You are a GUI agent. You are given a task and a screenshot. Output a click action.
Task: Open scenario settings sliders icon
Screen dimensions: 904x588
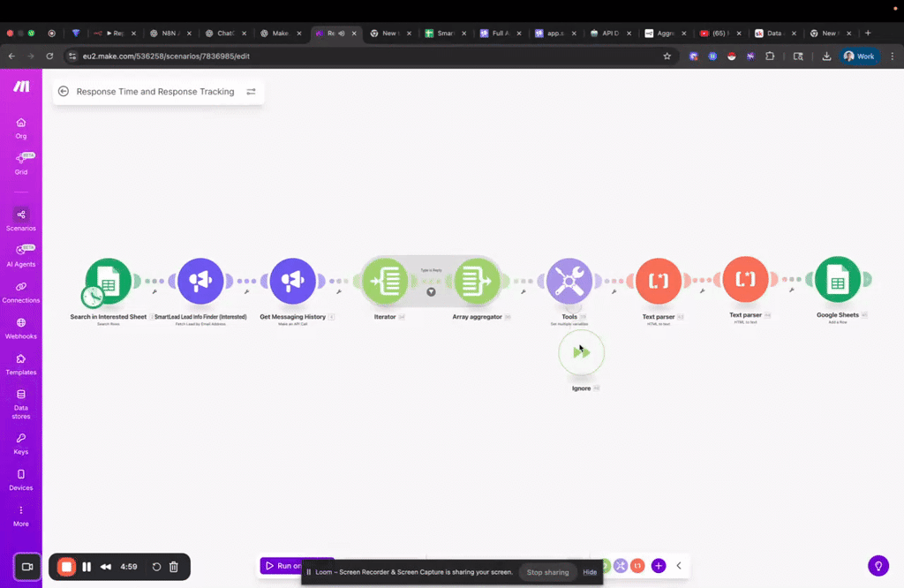point(251,92)
